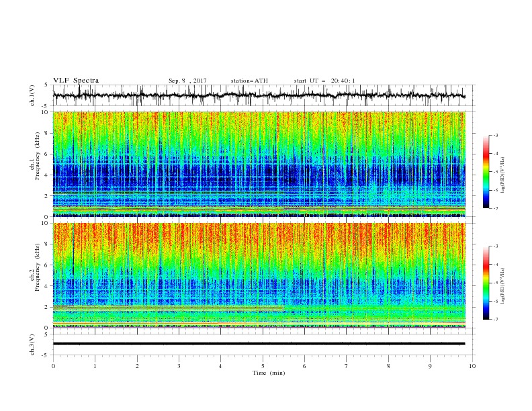
Task: Click the upper PSD color scale bar
Action: [x=486, y=172]
